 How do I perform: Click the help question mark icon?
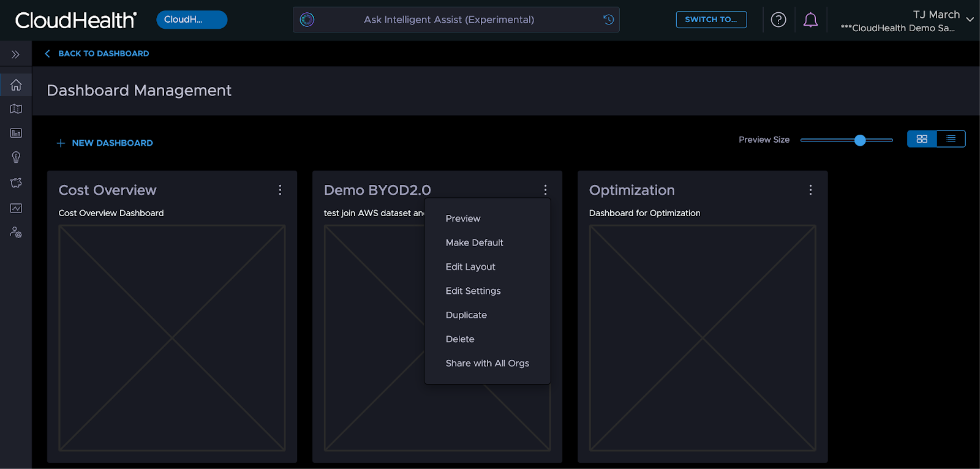(x=778, y=20)
